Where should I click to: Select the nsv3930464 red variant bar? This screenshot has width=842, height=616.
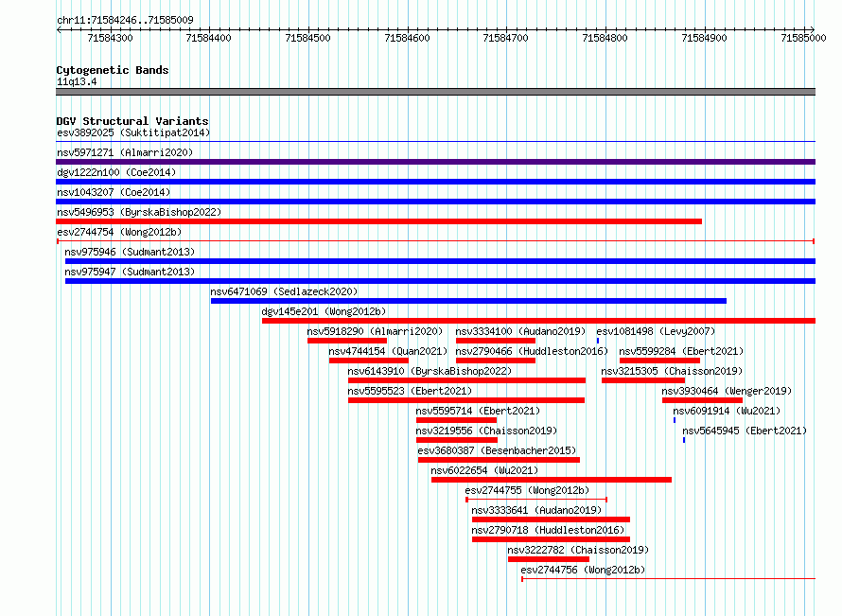pos(702,400)
